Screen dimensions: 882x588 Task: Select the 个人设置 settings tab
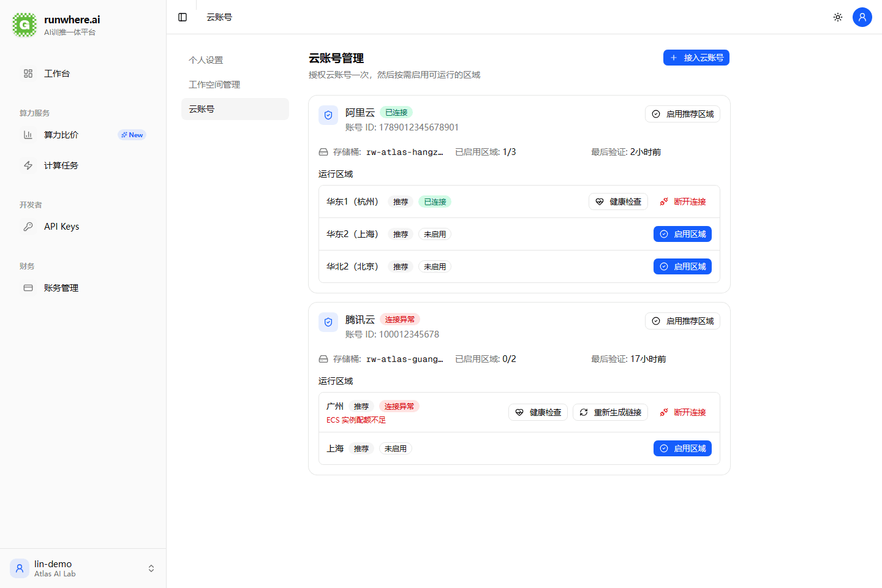[x=235, y=60]
